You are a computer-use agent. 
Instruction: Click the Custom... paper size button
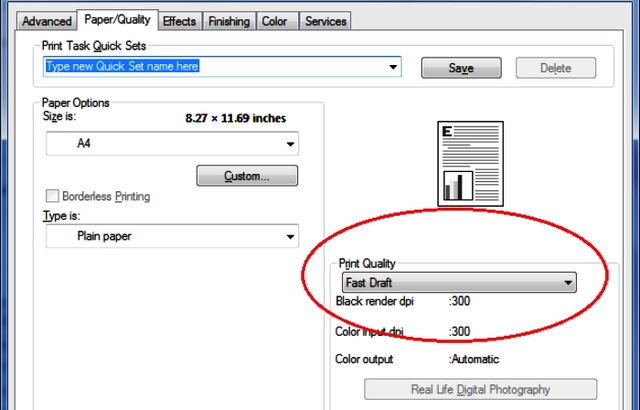pos(247,176)
